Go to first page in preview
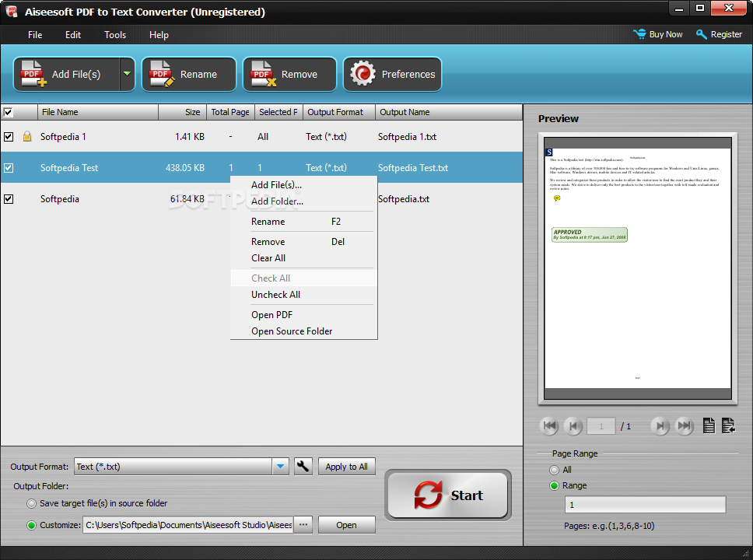Image resolution: width=753 pixels, height=560 pixels. (x=549, y=425)
